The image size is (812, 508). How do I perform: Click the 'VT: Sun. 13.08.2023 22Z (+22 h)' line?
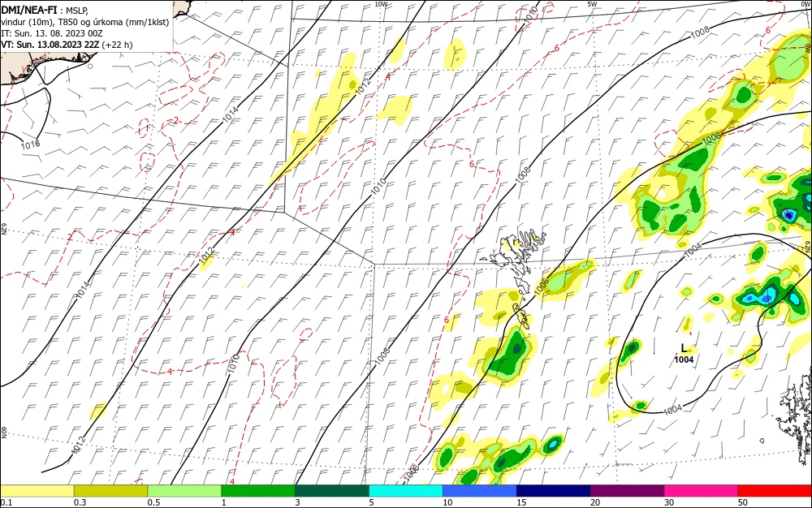point(67,45)
